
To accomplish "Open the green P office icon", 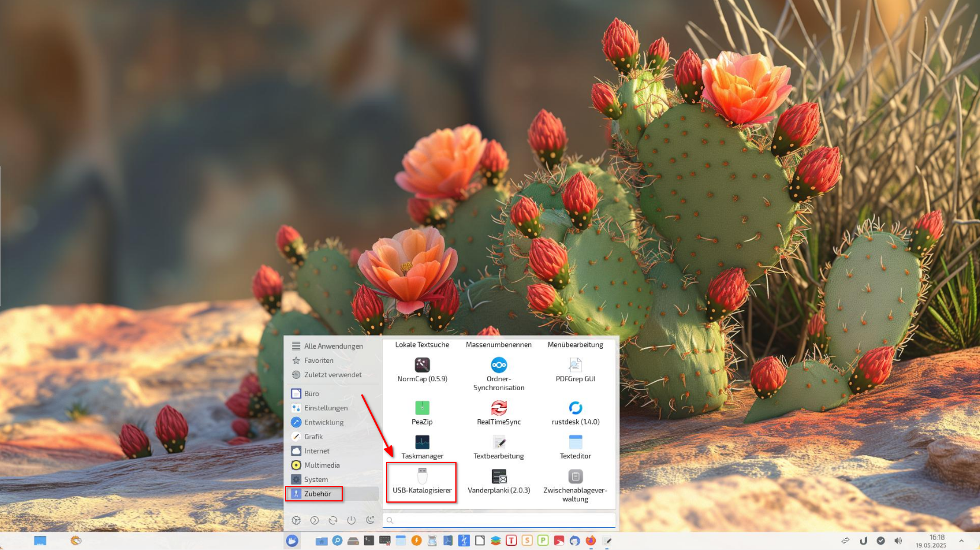I will [543, 541].
